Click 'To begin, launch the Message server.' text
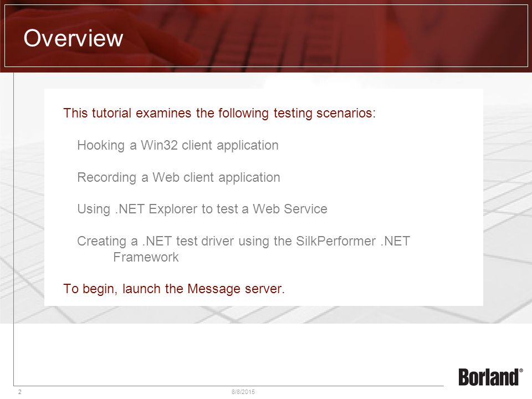532x399 pixels. tap(173, 289)
